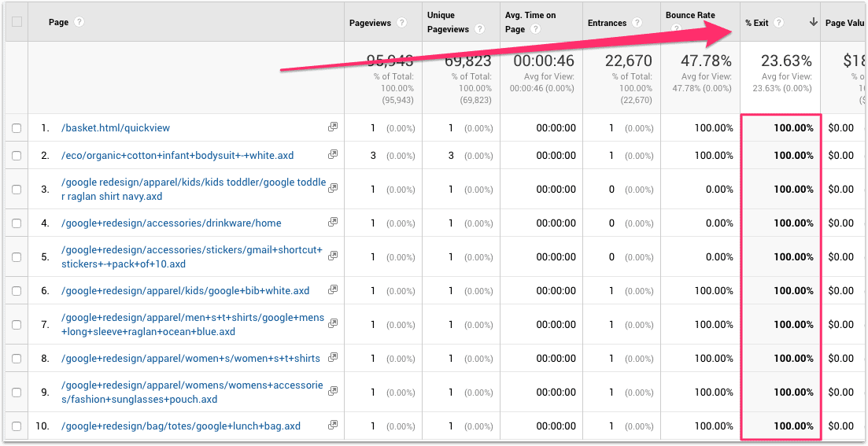Click the help icon next to Page header
Image resolution: width=868 pixels, height=446 pixels.
(79, 22)
